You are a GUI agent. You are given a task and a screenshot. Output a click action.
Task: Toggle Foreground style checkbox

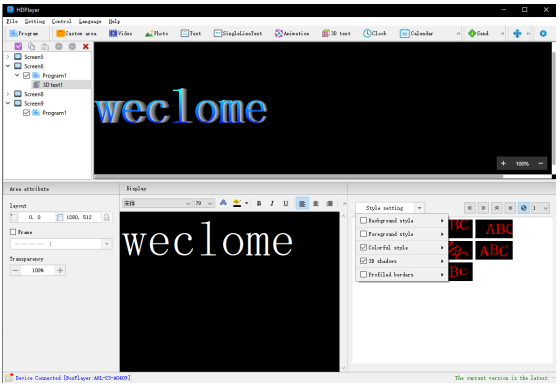click(x=364, y=234)
